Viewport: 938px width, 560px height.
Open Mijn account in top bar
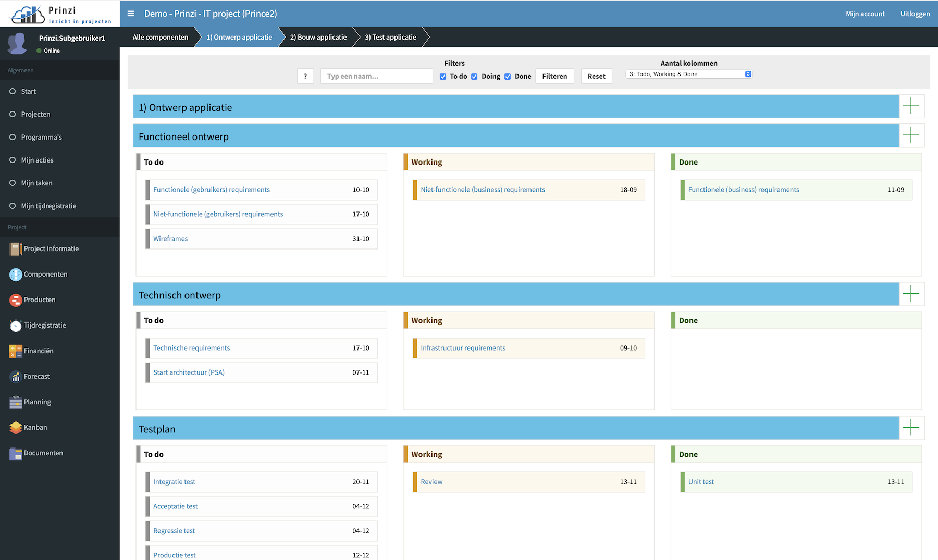pos(865,14)
